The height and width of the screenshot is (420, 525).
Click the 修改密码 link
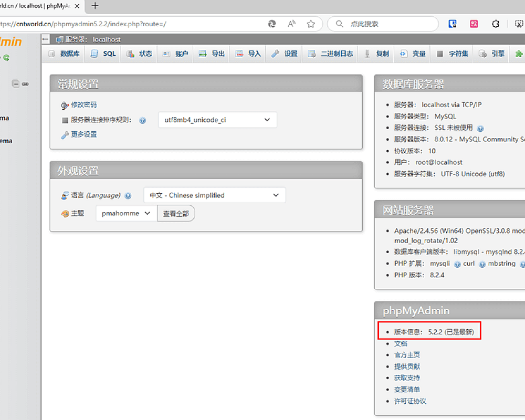84,105
